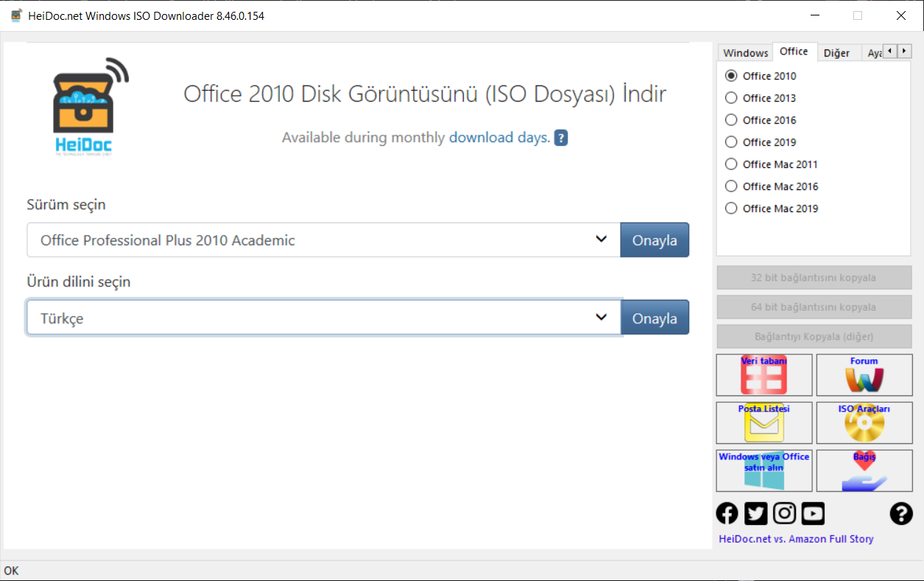Click the app icon in the title bar
The image size is (924, 581).
[x=16, y=15]
